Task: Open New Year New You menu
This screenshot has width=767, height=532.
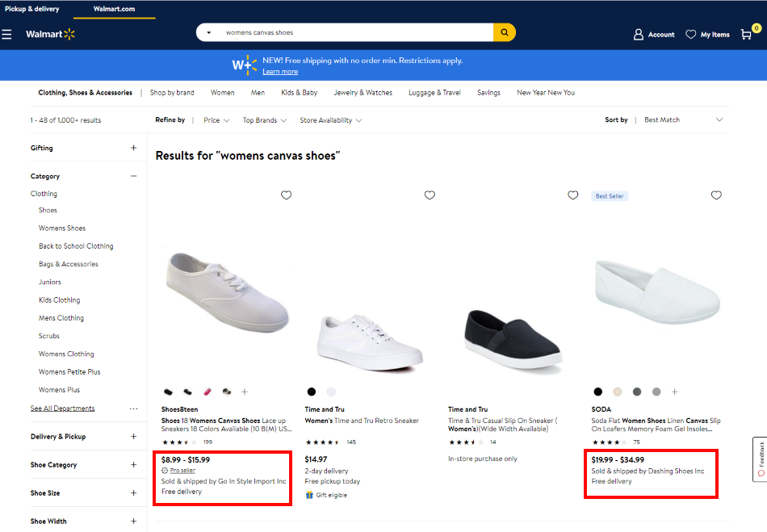Action: pyautogui.click(x=546, y=92)
